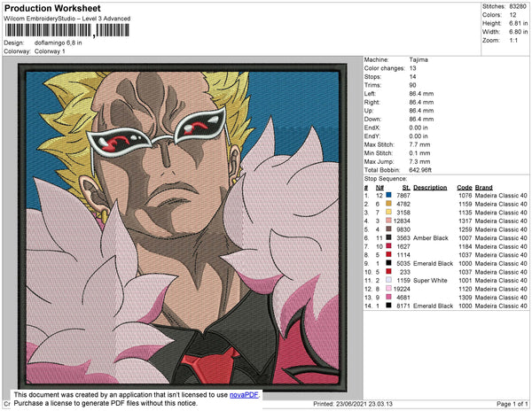
Task: Select the Super White swatch in row 11
Action: click(389, 280)
